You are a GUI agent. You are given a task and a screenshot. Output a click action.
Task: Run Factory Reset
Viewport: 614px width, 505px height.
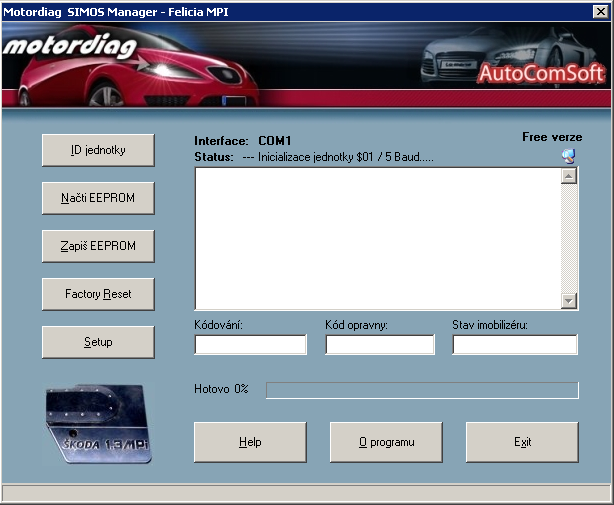pyautogui.click(x=98, y=294)
